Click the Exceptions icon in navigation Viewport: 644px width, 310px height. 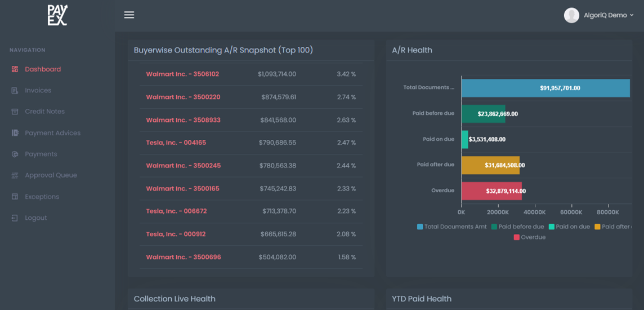point(15,197)
